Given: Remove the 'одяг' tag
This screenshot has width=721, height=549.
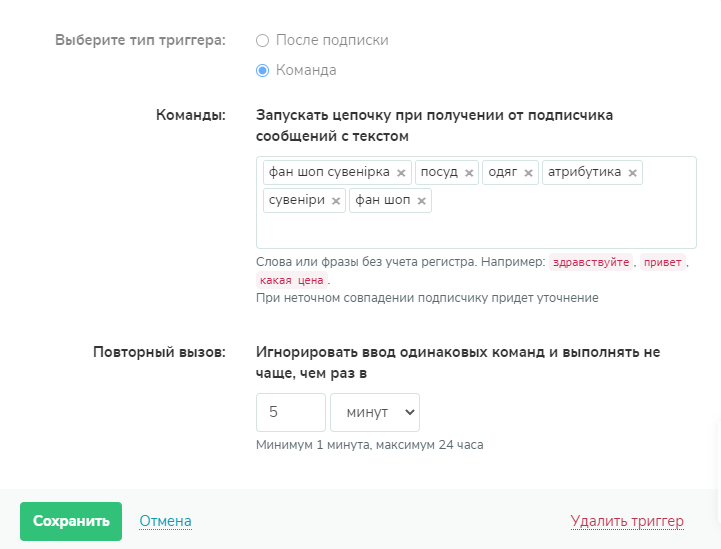Looking at the screenshot, I should (x=528, y=173).
